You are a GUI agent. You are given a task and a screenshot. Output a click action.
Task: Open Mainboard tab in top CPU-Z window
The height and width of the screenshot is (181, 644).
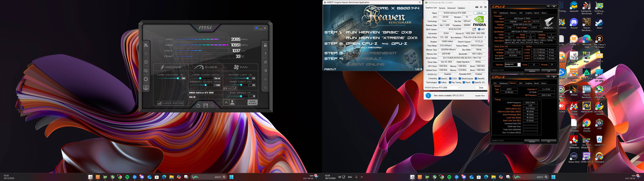click(503, 13)
